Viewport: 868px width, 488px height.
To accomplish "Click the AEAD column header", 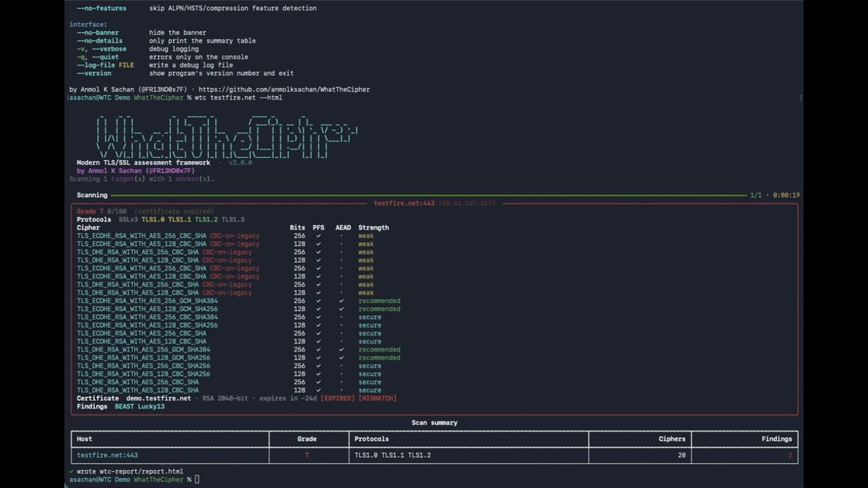I will [x=343, y=228].
